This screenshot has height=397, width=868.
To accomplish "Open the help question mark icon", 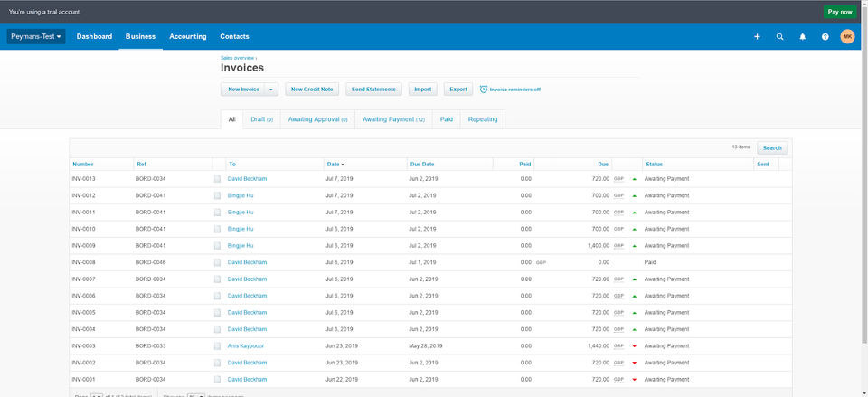I will pos(826,36).
